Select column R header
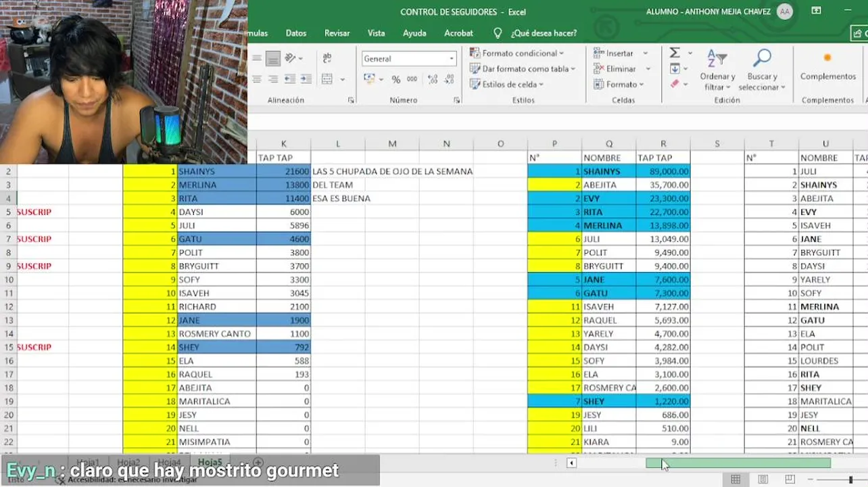 (x=663, y=143)
